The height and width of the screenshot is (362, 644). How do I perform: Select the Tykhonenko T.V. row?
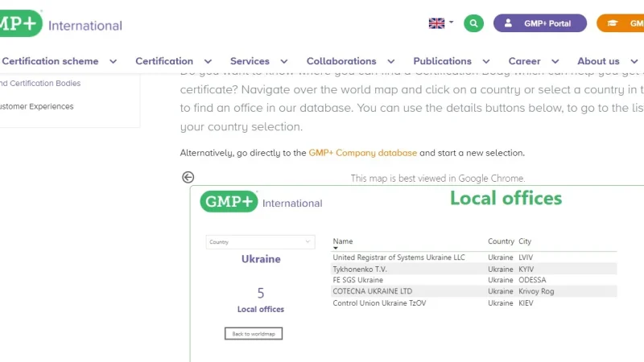(x=474, y=269)
